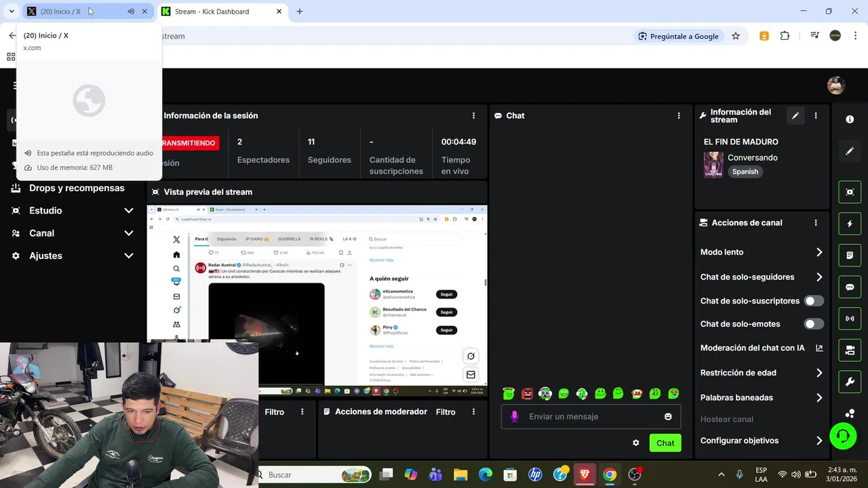Viewport: 868px width, 488px height.
Task: Click Pregúntale a Google button
Action: point(678,36)
